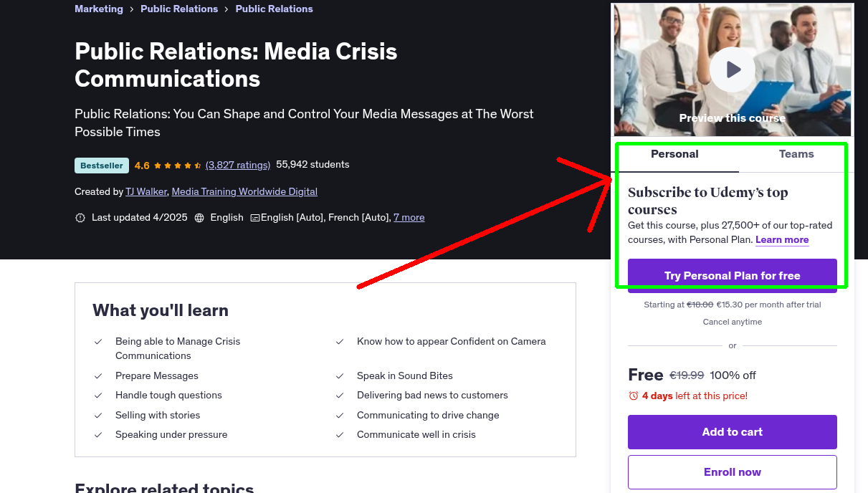
Task: Click checkmark beside Delivering bad news to customers
Action: pos(340,396)
